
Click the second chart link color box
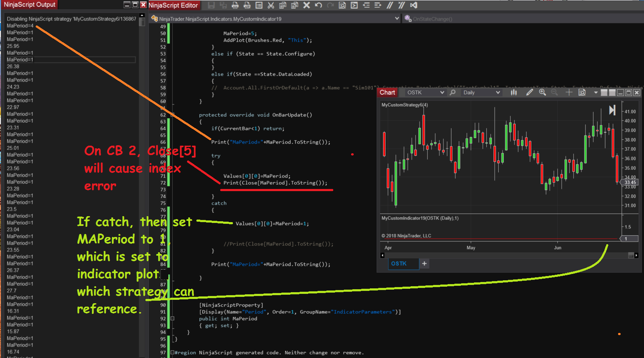click(x=612, y=93)
